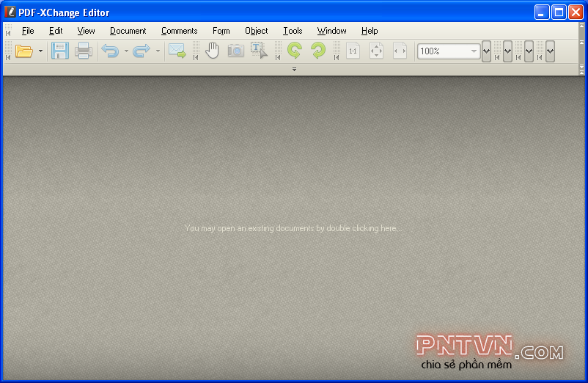This screenshot has height=383, width=588.
Task: Choose the Fit Page zoom icon
Action: pos(377,51)
